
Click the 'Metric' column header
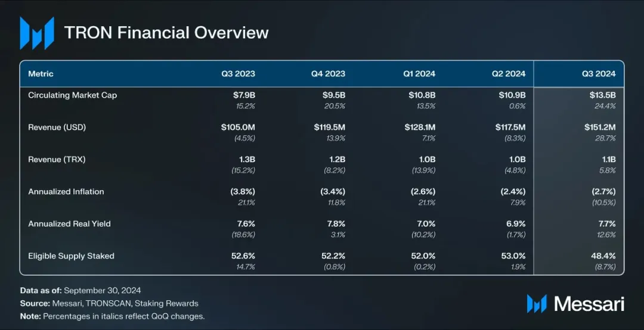click(41, 74)
